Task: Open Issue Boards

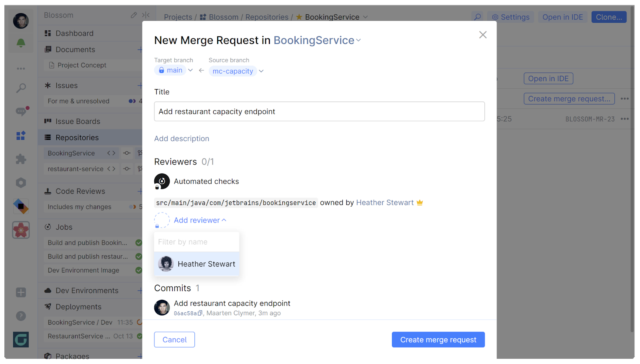Action: pos(78,121)
